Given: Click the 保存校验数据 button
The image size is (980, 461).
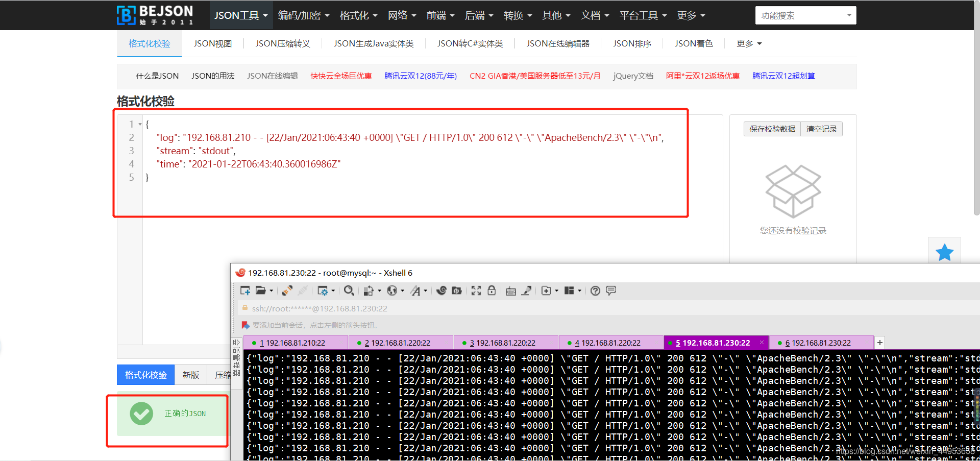Looking at the screenshot, I should [772, 129].
